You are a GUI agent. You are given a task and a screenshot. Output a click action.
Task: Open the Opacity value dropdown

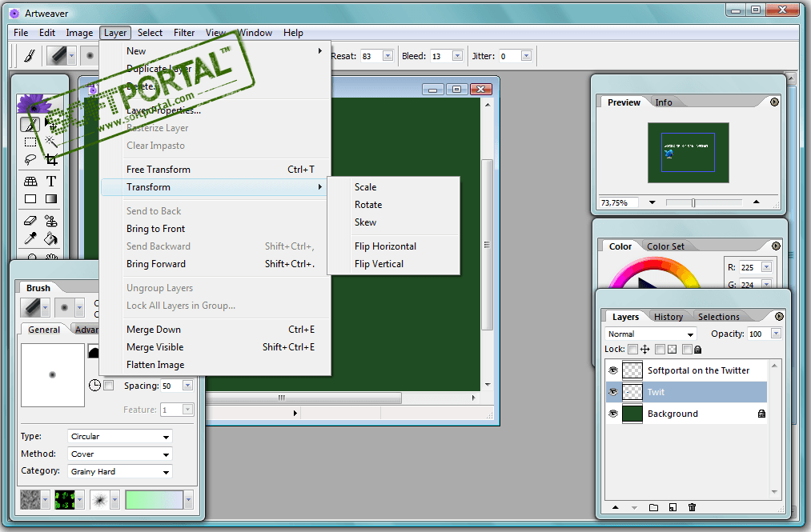click(x=776, y=334)
